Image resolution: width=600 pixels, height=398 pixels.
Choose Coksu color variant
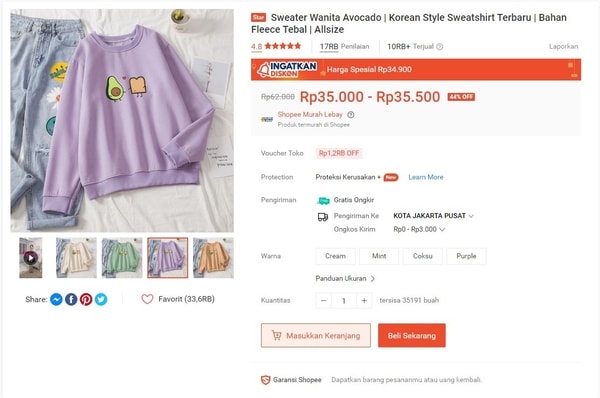pos(422,256)
